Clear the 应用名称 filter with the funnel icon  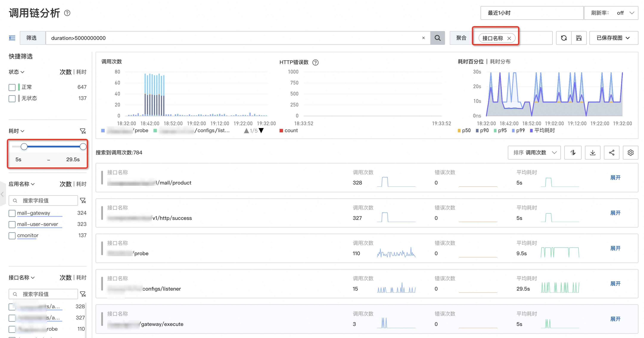(x=83, y=200)
